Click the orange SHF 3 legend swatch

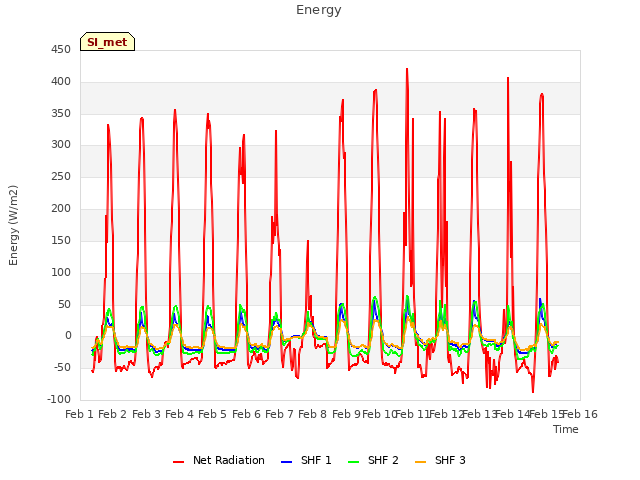tap(420, 462)
